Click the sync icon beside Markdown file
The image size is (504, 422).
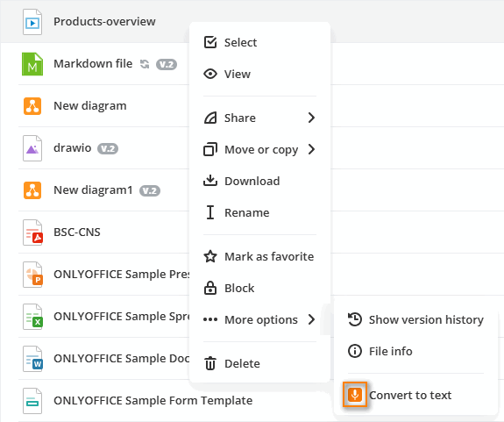pyautogui.click(x=145, y=64)
